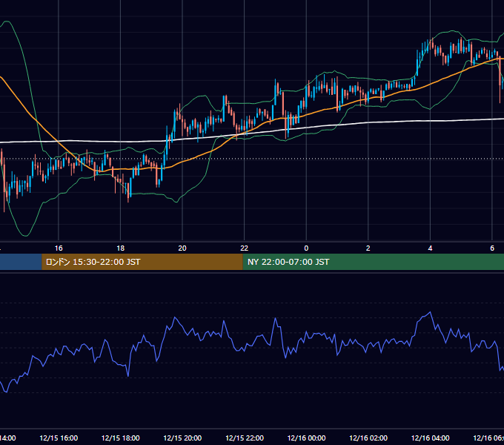The width and height of the screenshot is (504, 445).
Task: Click the '18' hour label on upper axis
Action: click(x=121, y=248)
